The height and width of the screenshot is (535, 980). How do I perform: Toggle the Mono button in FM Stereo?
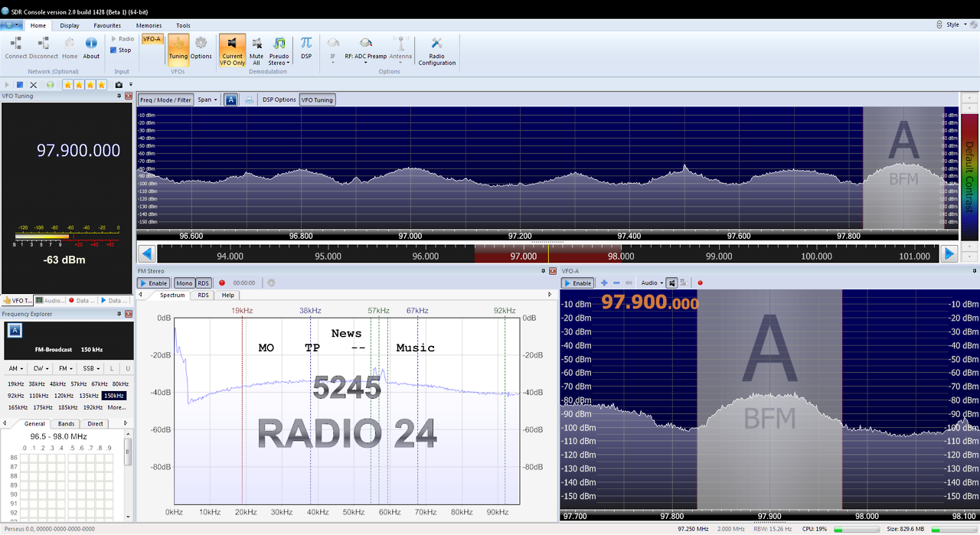coord(185,283)
